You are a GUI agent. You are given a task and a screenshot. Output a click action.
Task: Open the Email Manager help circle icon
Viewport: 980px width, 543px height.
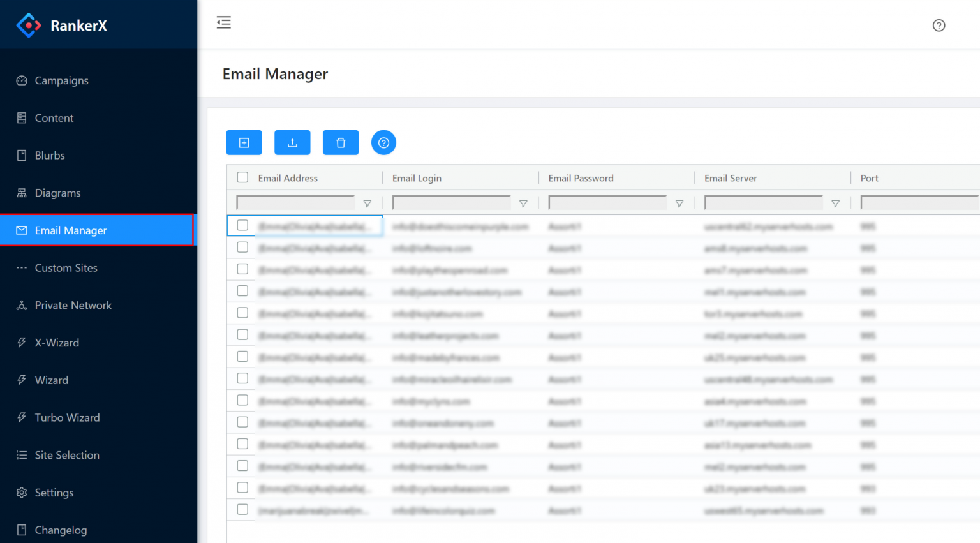[383, 142]
